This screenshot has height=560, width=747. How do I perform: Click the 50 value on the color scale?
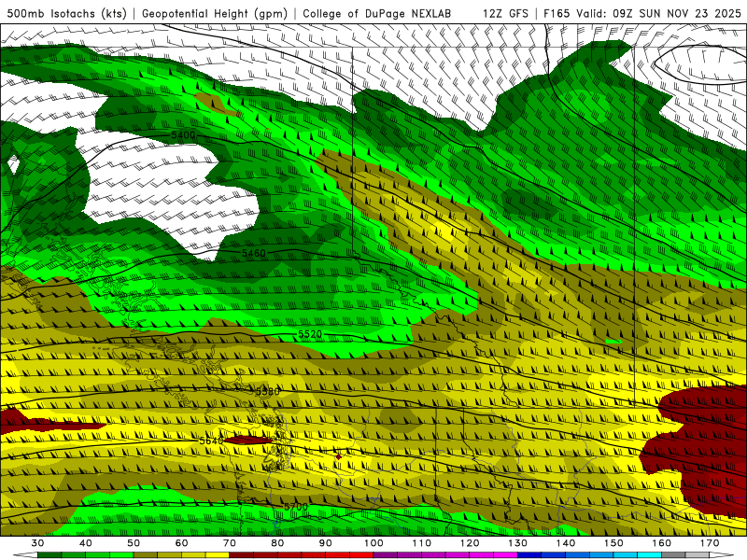[134, 543]
